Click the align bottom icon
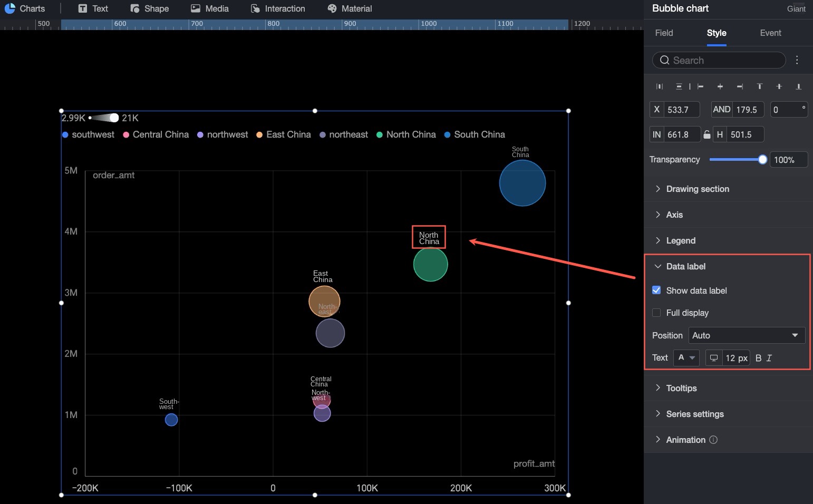 click(x=799, y=86)
